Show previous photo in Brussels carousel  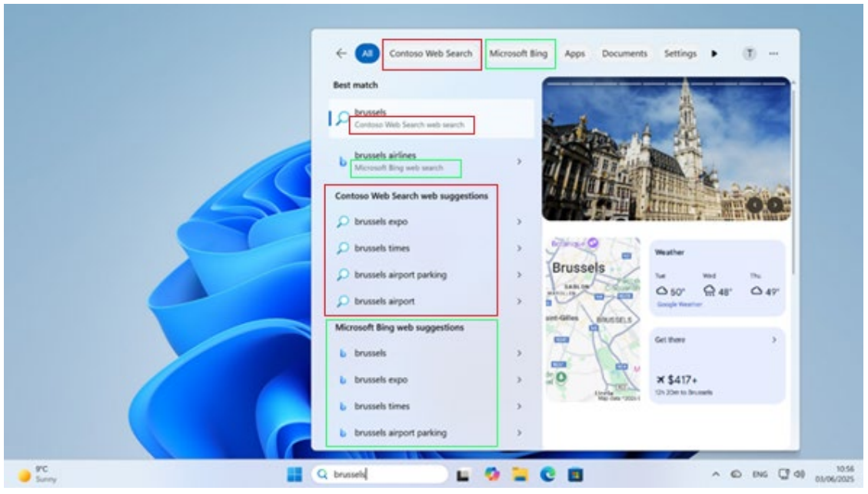pos(754,205)
